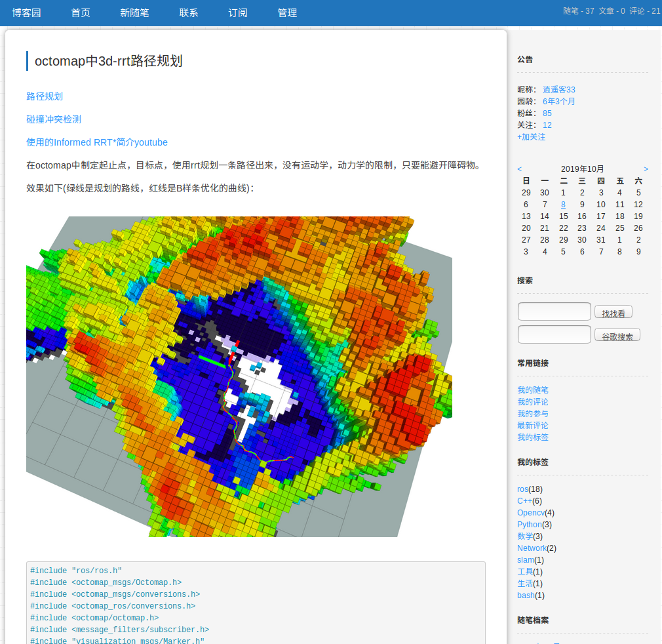Click the 联系 navigation item
The height and width of the screenshot is (644, 662).
pos(188,12)
